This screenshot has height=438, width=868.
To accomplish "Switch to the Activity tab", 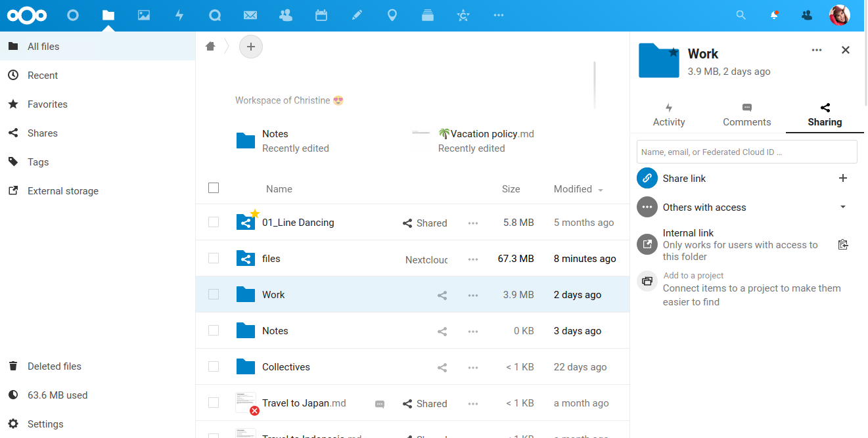I will coord(668,114).
